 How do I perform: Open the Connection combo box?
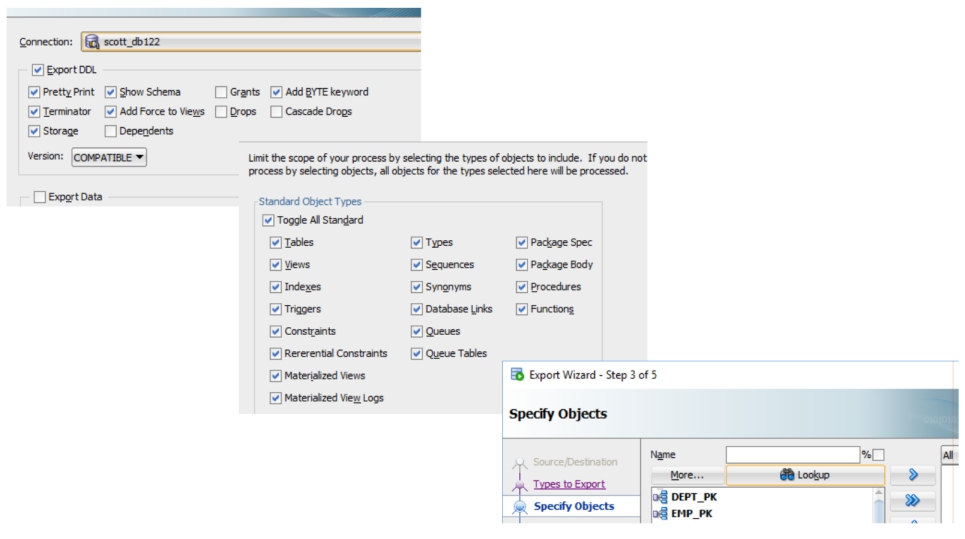pos(250,42)
